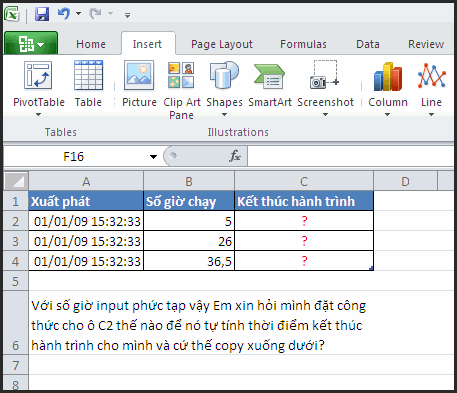Viewport: 457px width, 393px height.
Task: Save the workbook with the floppy icon
Action: pos(42,14)
